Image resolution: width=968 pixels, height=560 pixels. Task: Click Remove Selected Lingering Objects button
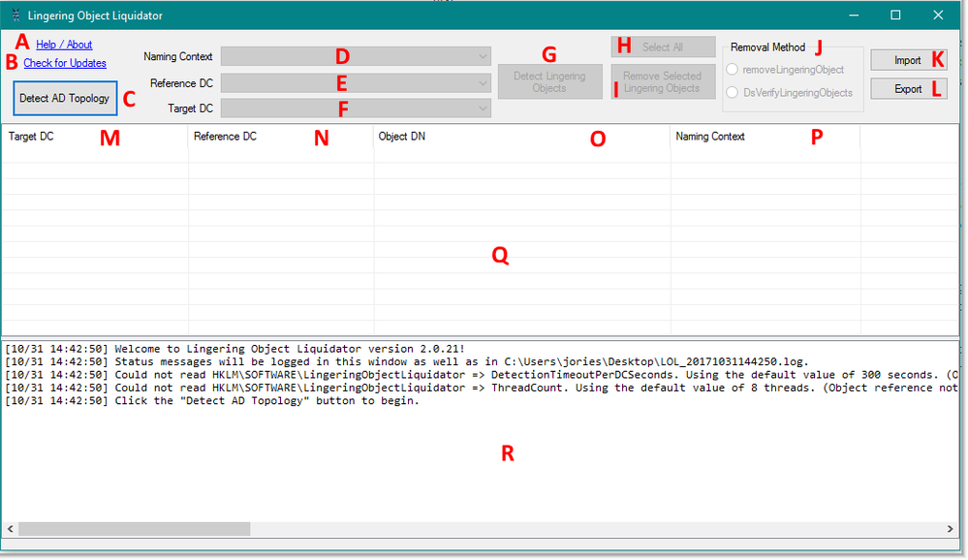663,81
